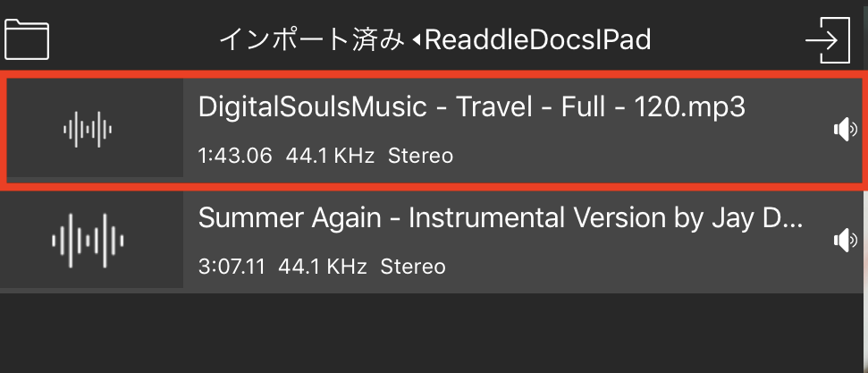Click the 120.mp3 part of the Travel filename
Image resolution: width=868 pixels, height=373 pixels.
(689, 108)
